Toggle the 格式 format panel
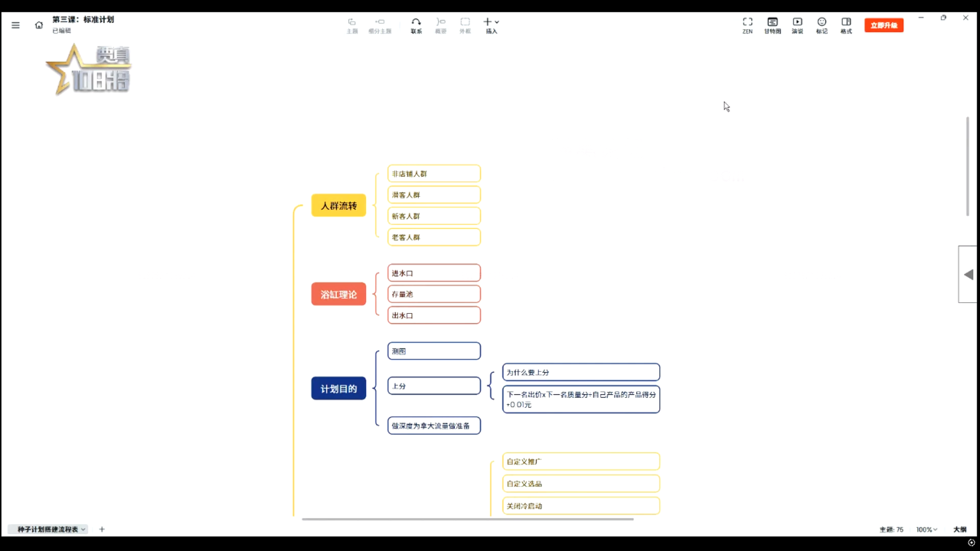The height and width of the screenshot is (551, 980). click(x=846, y=25)
